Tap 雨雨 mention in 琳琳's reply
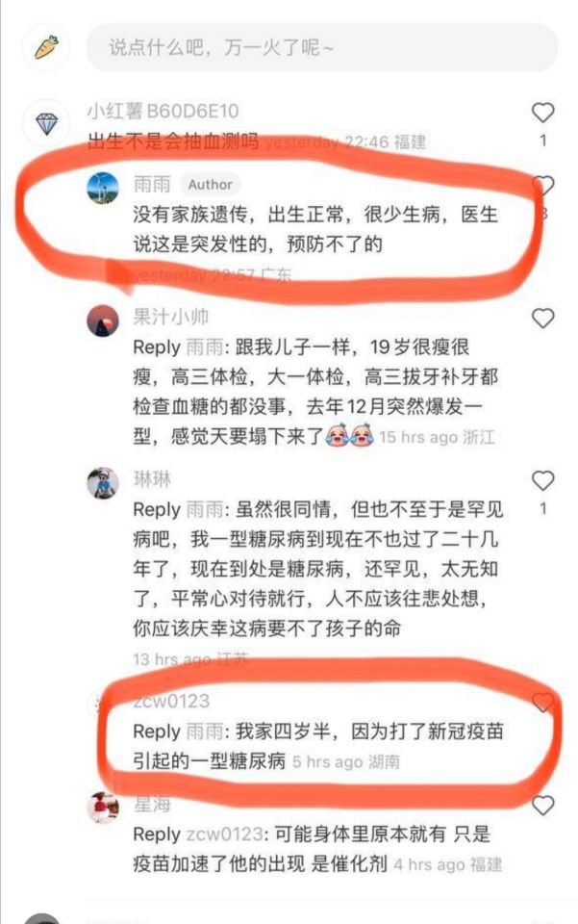 click(x=204, y=509)
